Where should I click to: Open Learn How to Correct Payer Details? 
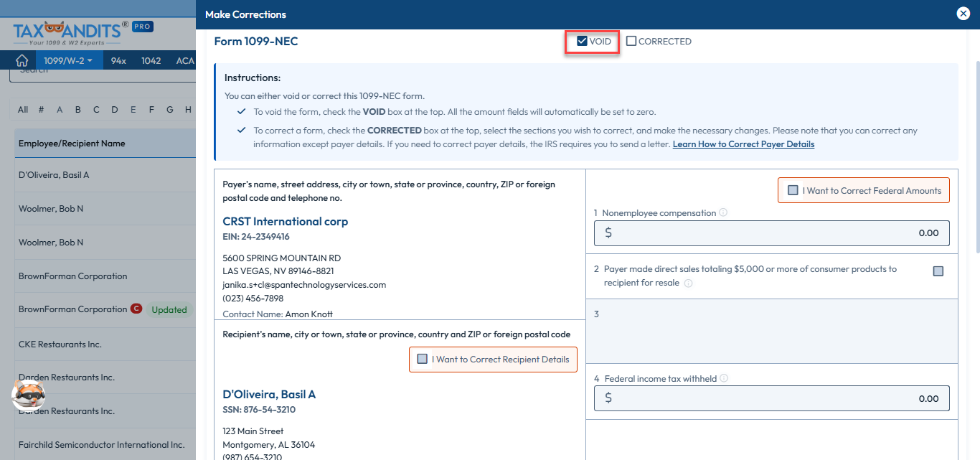(x=743, y=144)
